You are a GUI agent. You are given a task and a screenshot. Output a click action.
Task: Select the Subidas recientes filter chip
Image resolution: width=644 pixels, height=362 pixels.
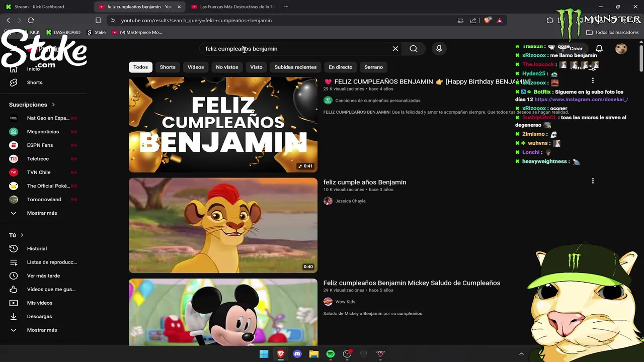295,67
